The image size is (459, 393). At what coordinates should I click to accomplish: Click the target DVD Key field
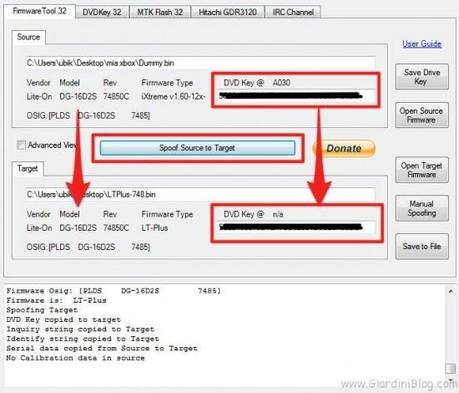(x=296, y=228)
